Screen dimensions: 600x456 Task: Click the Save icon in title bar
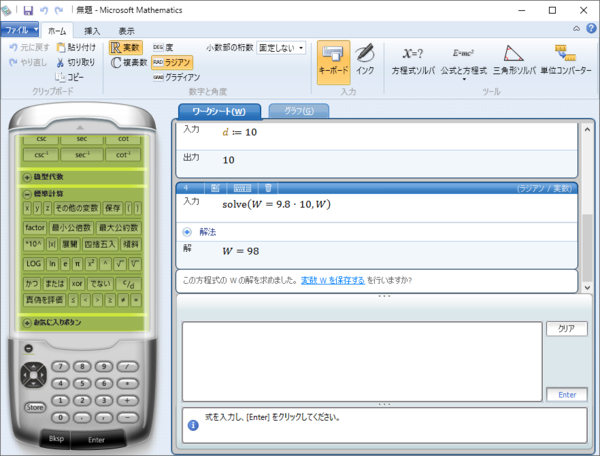pyautogui.click(x=28, y=10)
